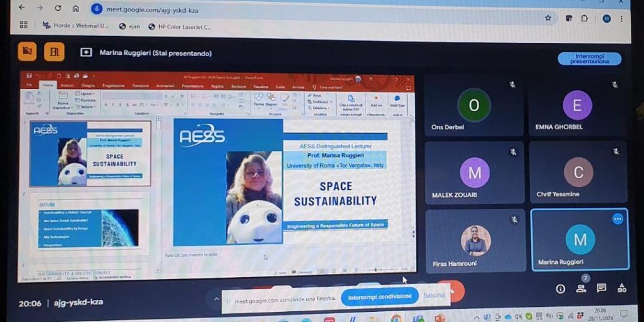This screenshot has height=322, width=644.
Task: Open the Sostituisci dropdown
Action: (320, 102)
